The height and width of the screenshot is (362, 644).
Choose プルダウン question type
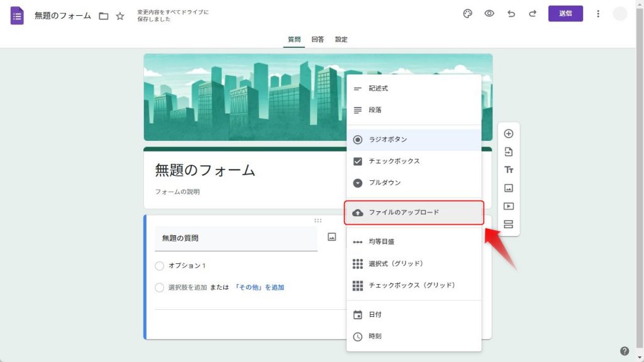pos(414,183)
